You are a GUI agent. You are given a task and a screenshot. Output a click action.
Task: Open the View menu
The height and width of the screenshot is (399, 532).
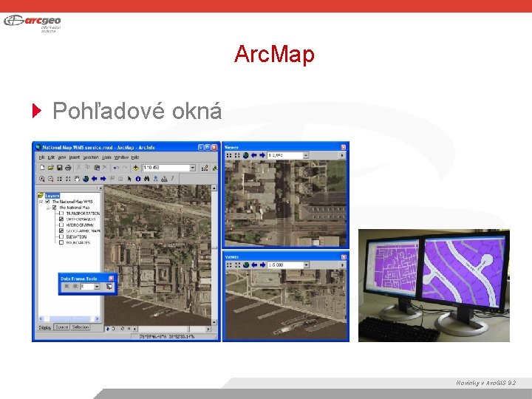[x=62, y=157]
